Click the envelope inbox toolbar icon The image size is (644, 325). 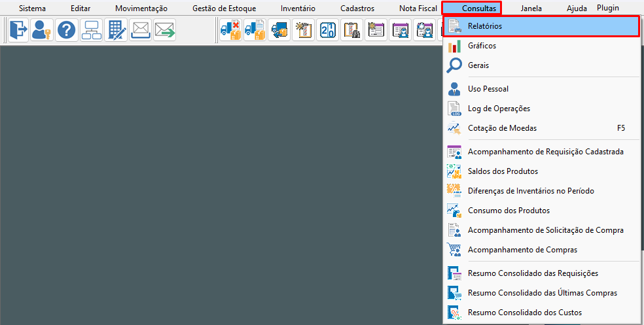tap(141, 30)
